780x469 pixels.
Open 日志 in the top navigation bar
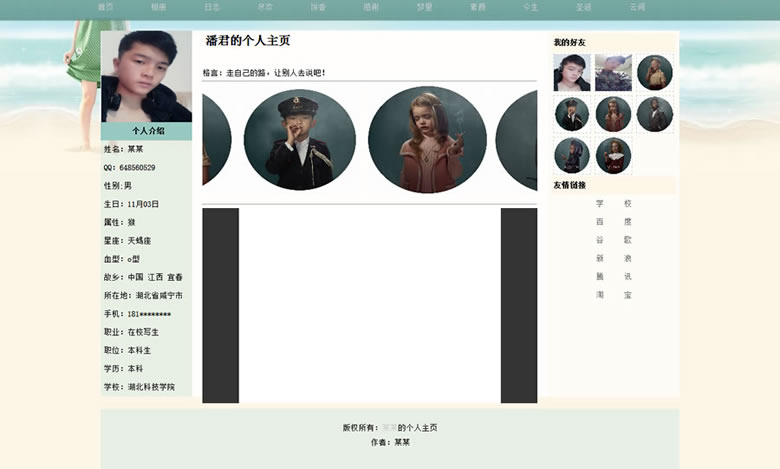(212, 7)
